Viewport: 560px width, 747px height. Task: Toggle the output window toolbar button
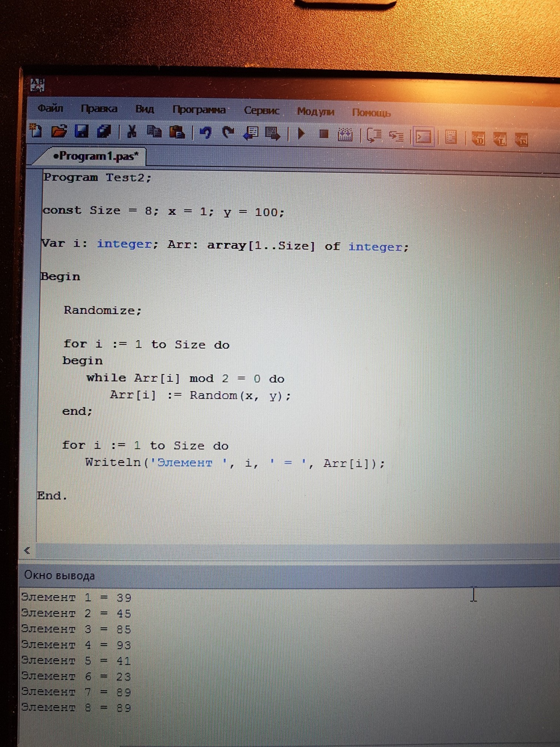423,137
